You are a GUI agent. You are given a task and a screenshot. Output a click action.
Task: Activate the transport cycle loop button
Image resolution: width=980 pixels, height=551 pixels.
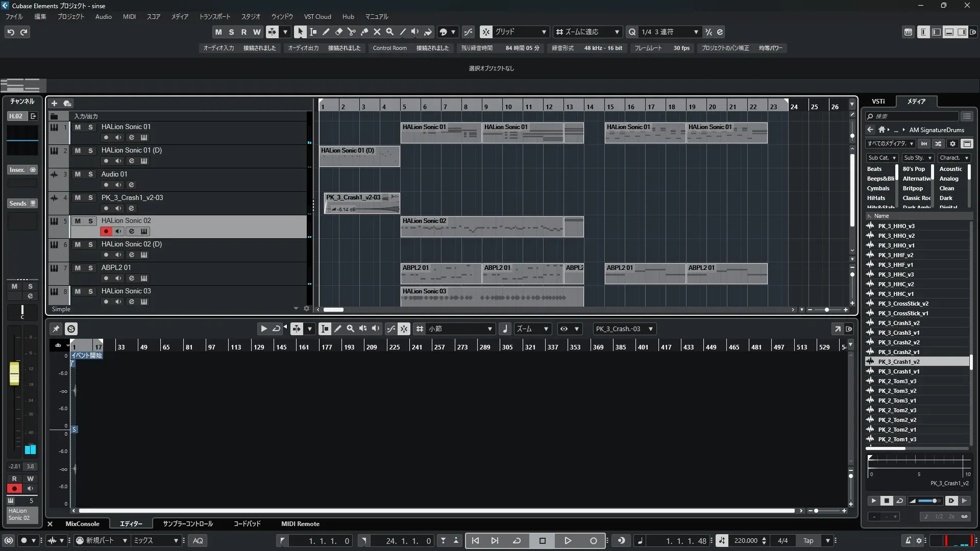(x=517, y=540)
